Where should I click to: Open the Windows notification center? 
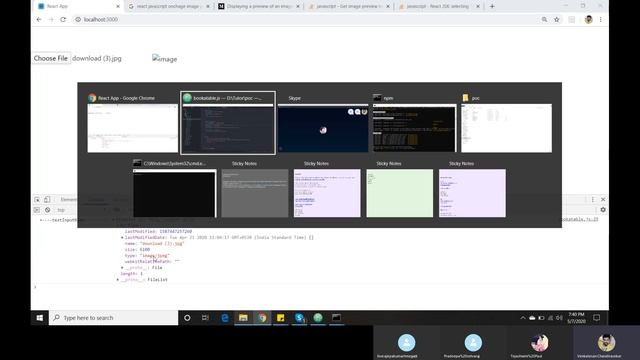[x=596, y=318]
